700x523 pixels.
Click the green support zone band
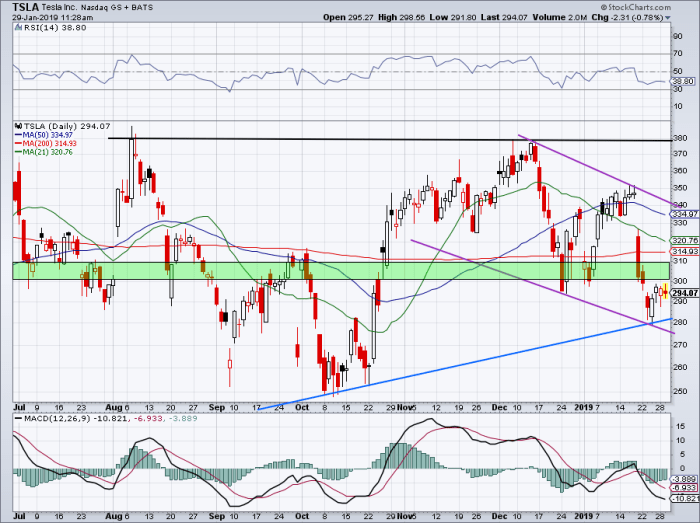(x=342, y=271)
